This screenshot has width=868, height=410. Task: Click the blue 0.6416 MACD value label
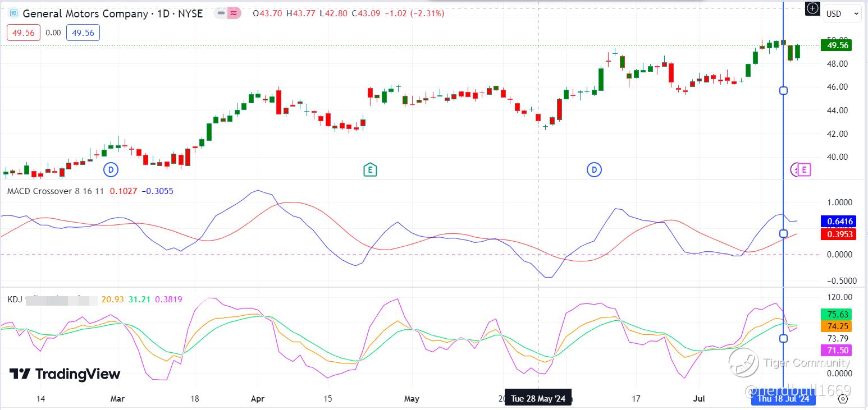tap(838, 222)
